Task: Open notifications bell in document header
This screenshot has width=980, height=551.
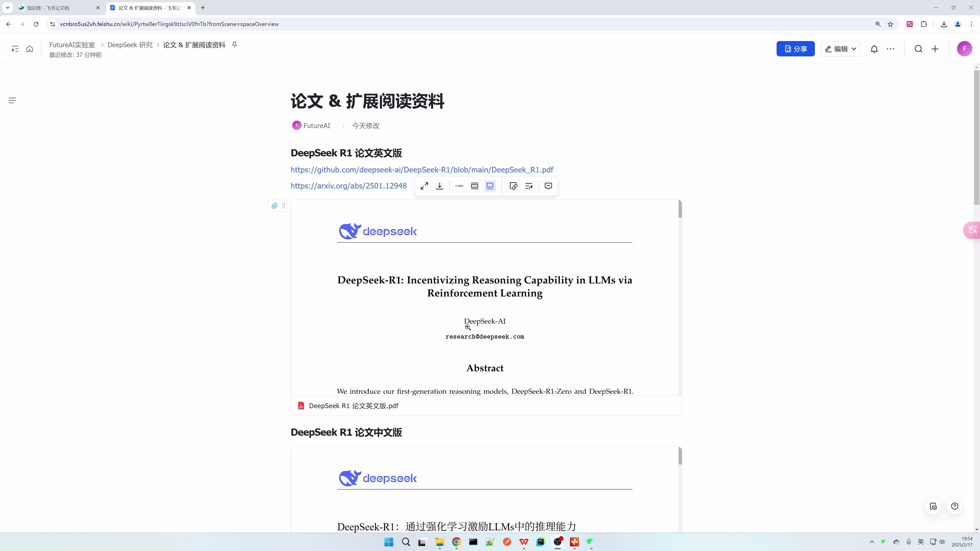Action: coord(874,49)
